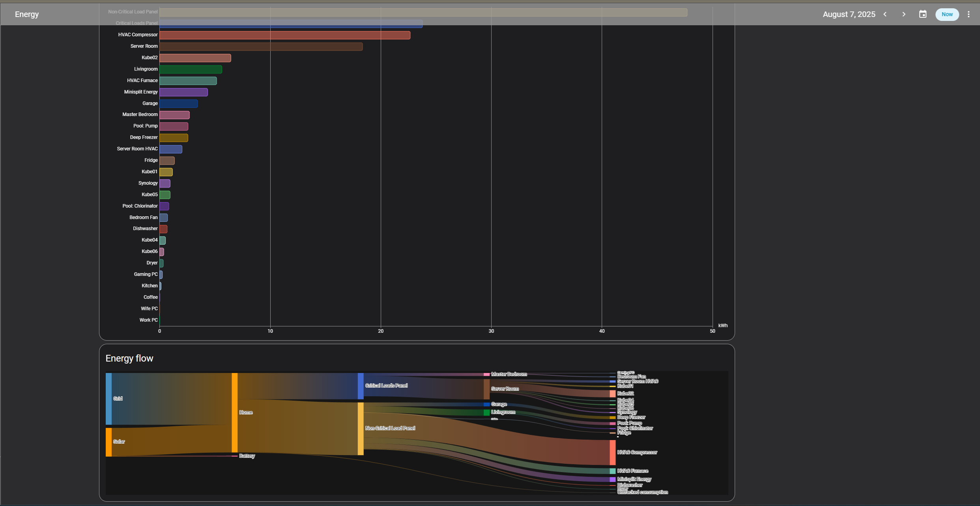Click the Non-Critical Load Panel bar
Image resolution: width=980 pixels, height=506 pixels.
pyautogui.click(x=423, y=12)
